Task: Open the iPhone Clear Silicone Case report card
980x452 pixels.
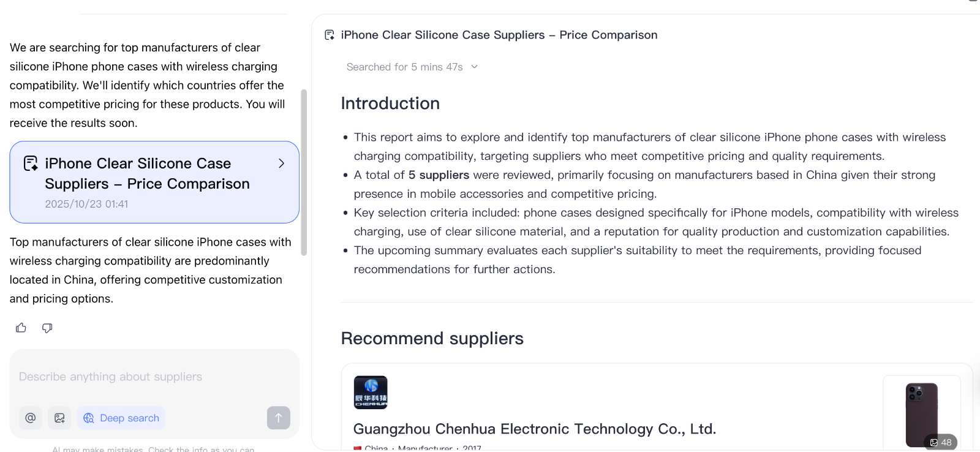Action: 147,182
